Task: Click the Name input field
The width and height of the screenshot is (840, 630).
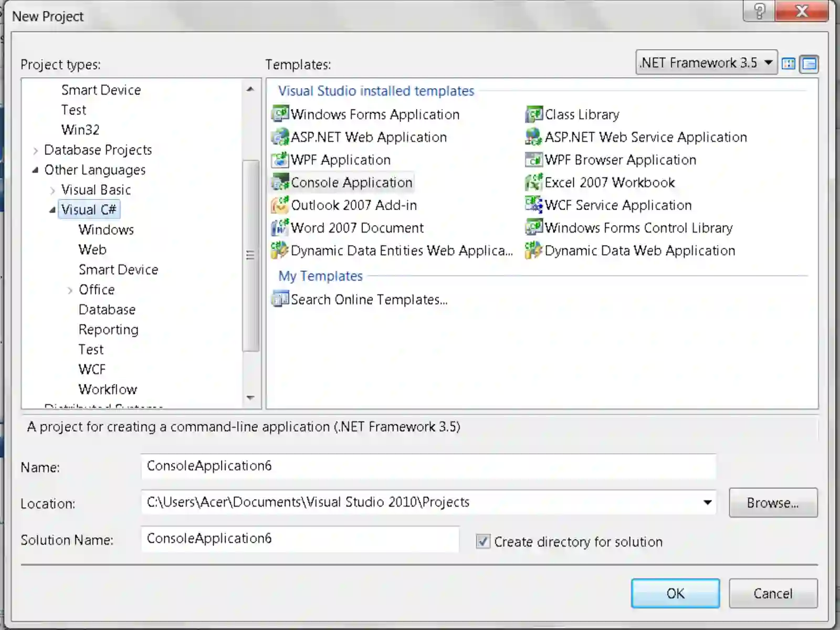Action: click(x=428, y=466)
